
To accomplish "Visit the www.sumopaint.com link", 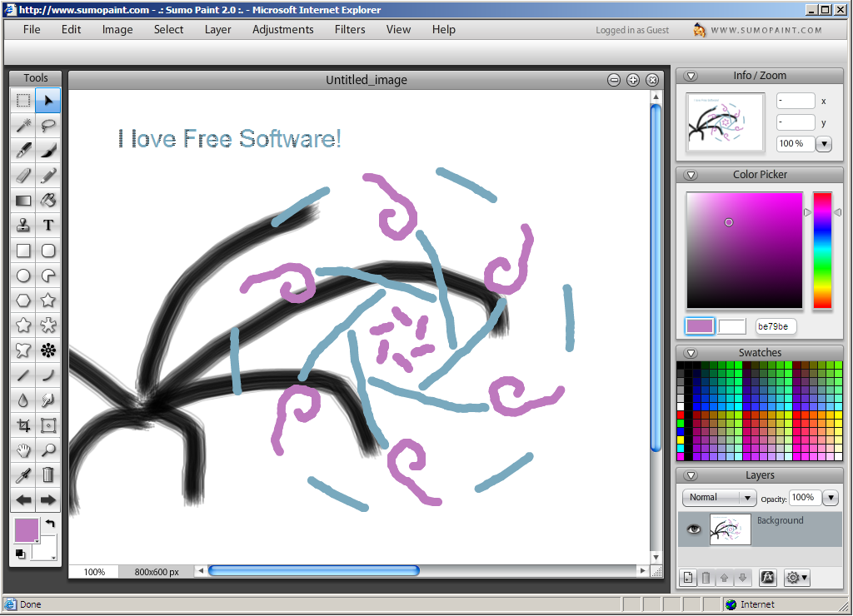I will point(766,31).
